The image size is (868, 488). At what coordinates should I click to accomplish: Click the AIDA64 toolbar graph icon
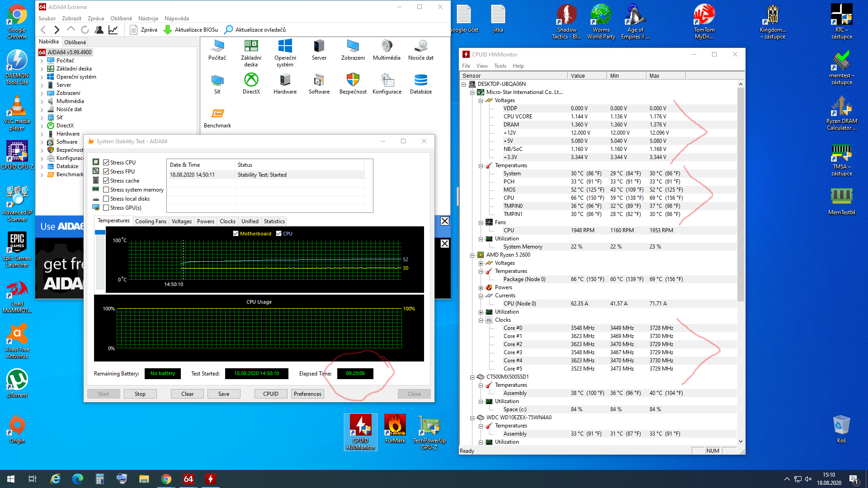pos(113,30)
